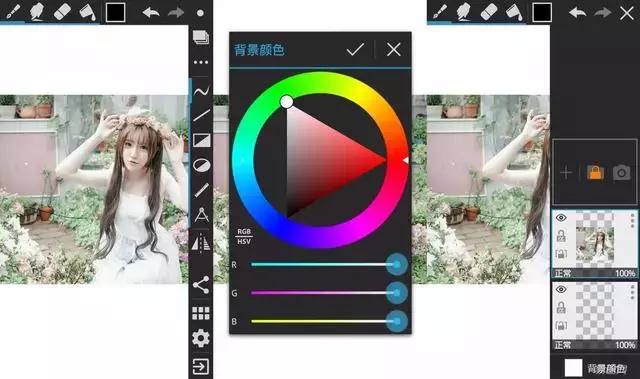Redo action in right layers view
Image resolution: width=640 pixels, height=379 pixels.
click(x=602, y=13)
